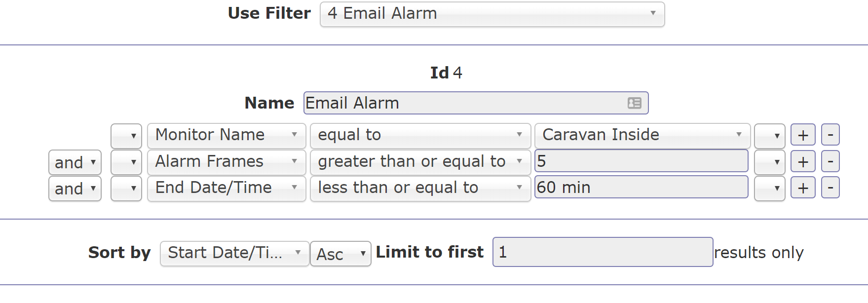Click contact card icon in Name field
Viewport: 868px width, 303px height.
tap(634, 103)
